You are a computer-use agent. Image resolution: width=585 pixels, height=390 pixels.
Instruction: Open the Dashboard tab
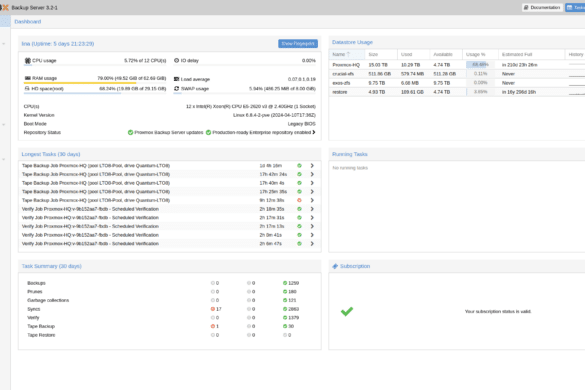tap(28, 22)
